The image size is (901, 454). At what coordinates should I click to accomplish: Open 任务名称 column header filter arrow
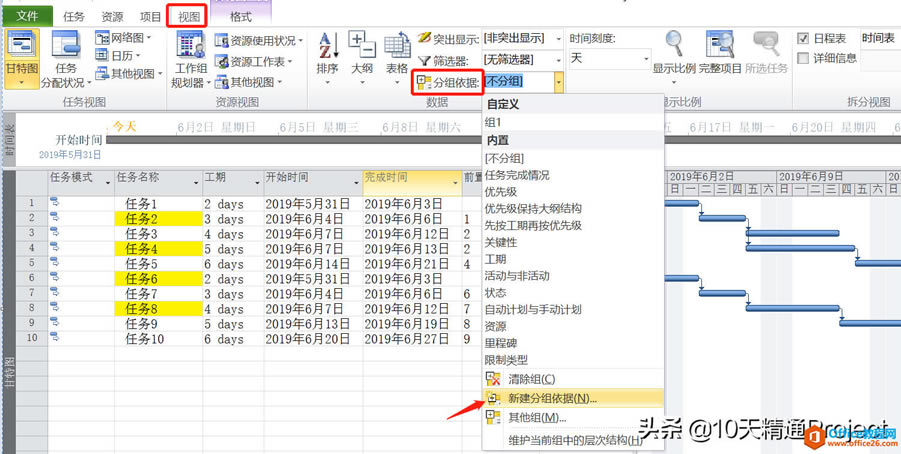[197, 183]
